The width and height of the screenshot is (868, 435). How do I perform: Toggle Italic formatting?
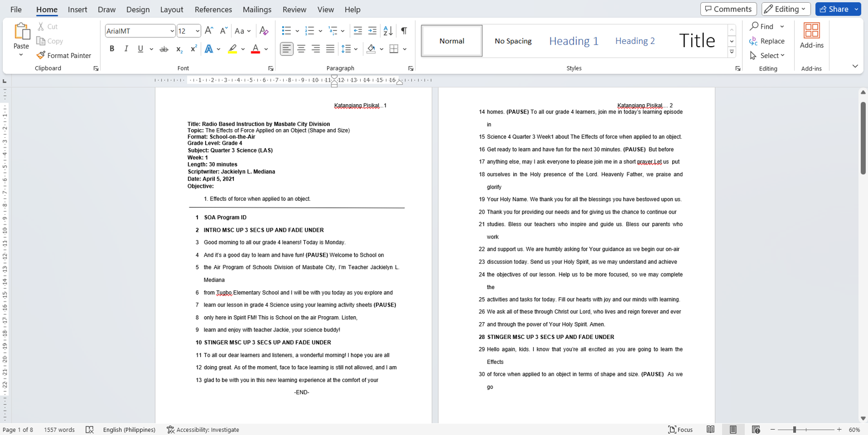point(126,49)
